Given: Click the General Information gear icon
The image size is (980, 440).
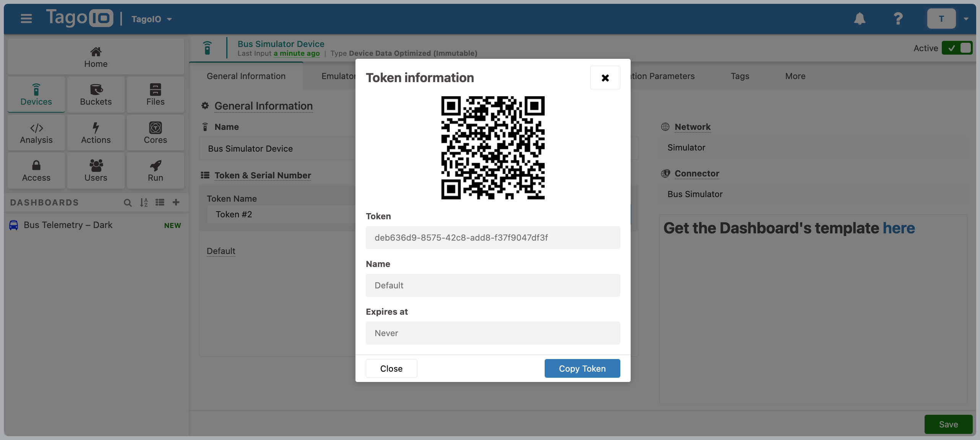Looking at the screenshot, I should click(205, 105).
